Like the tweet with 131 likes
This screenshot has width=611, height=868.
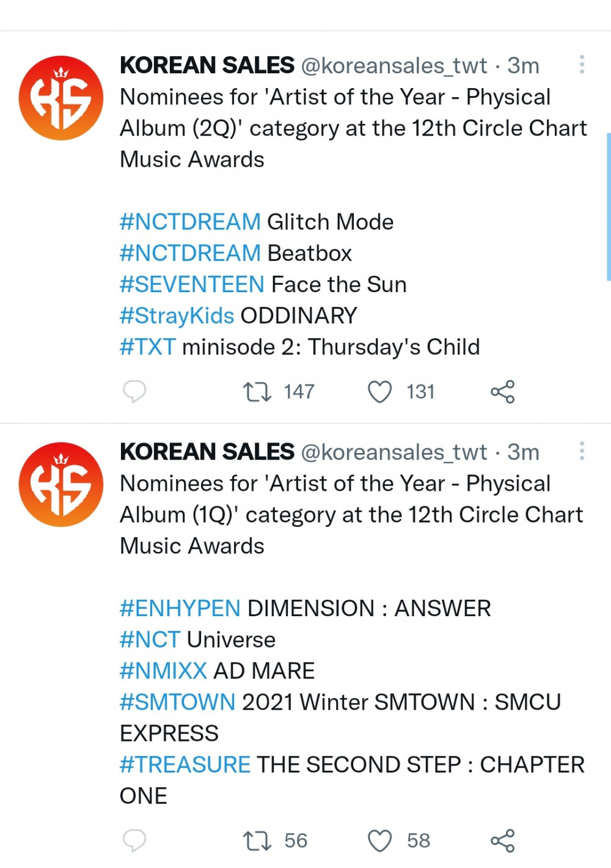(379, 391)
